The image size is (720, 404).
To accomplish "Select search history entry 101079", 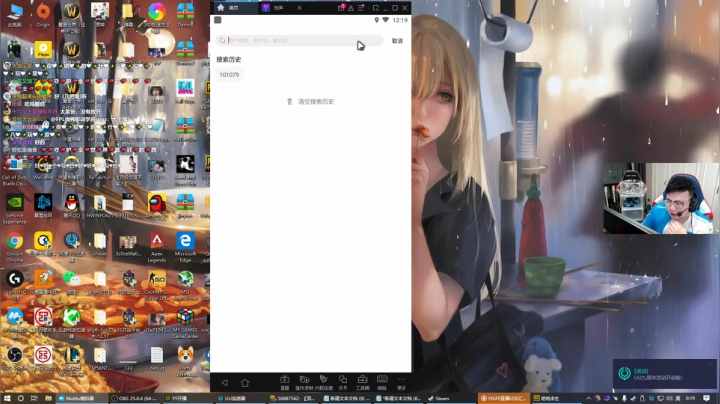I will pos(229,75).
